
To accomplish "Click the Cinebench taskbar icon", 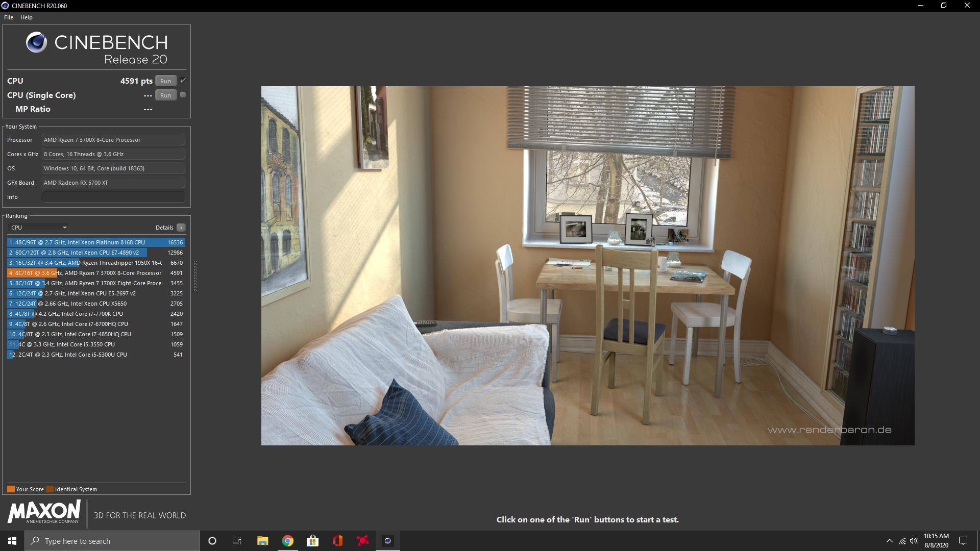I will coord(387,541).
